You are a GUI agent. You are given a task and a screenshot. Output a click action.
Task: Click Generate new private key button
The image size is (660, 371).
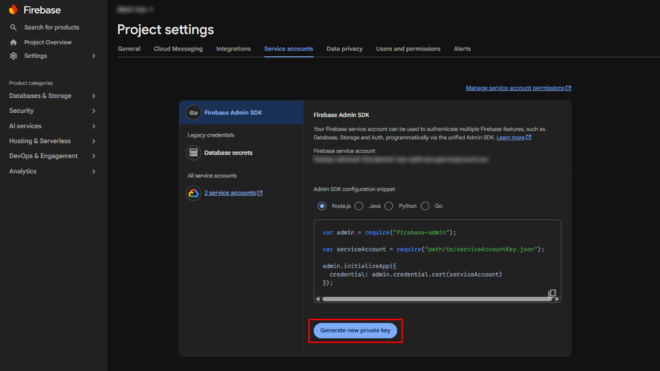pos(355,331)
